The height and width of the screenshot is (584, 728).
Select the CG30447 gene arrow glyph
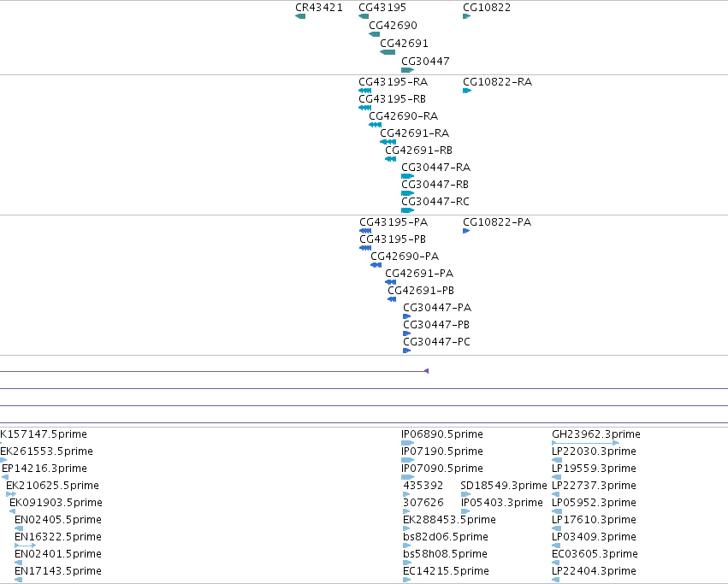408,70
